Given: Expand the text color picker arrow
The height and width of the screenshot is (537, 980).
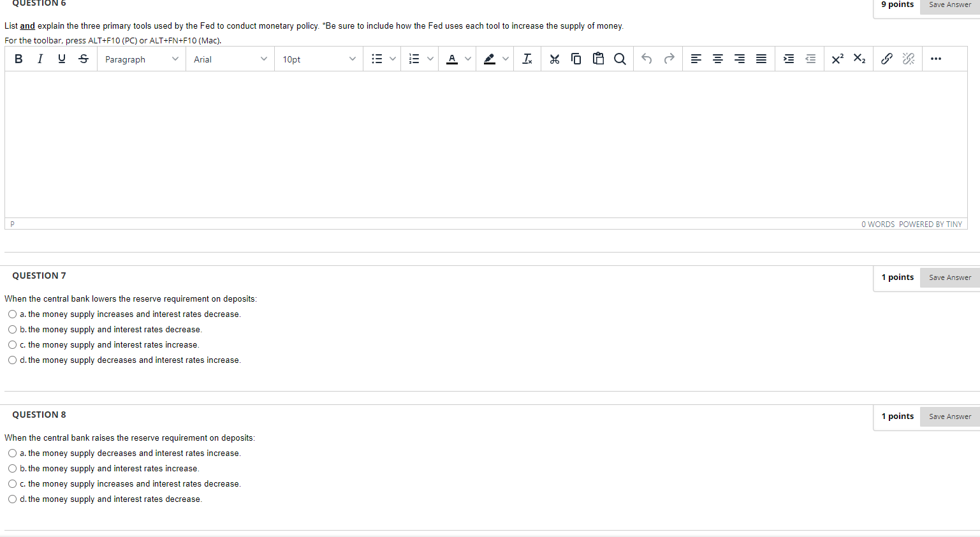Looking at the screenshot, I should coord(468,59).
